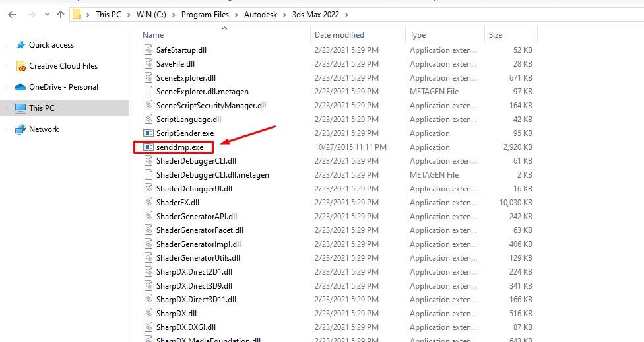The width and height of the screenshot is (644, 342).
Task: Click the Quick access star icon
Action: [20, 45]
